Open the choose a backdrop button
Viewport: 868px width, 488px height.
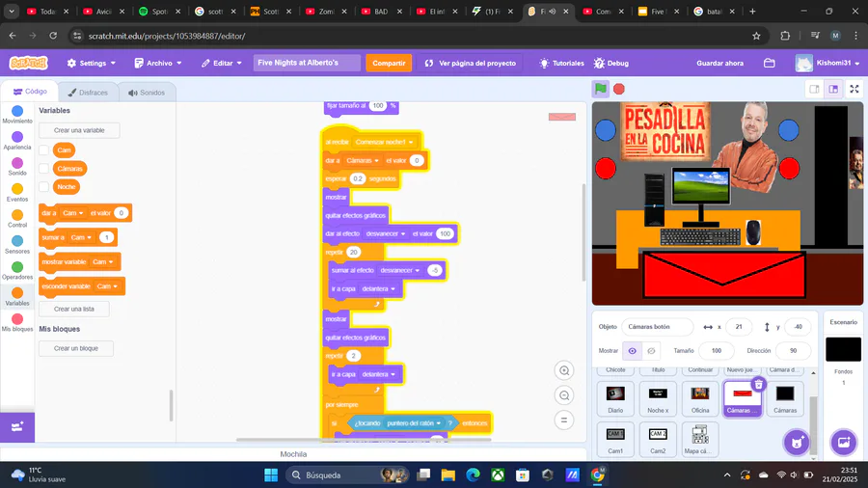point(844,442)
